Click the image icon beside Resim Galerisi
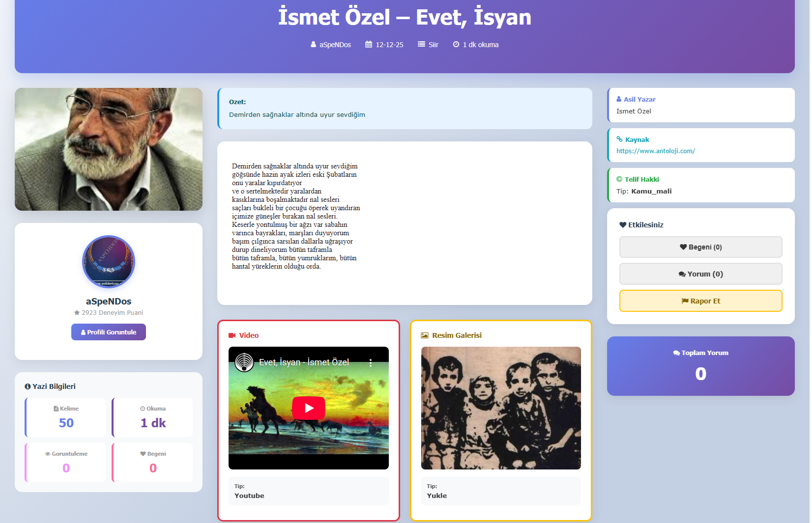This screenshot has width=812, height=523. pos(424,335)
